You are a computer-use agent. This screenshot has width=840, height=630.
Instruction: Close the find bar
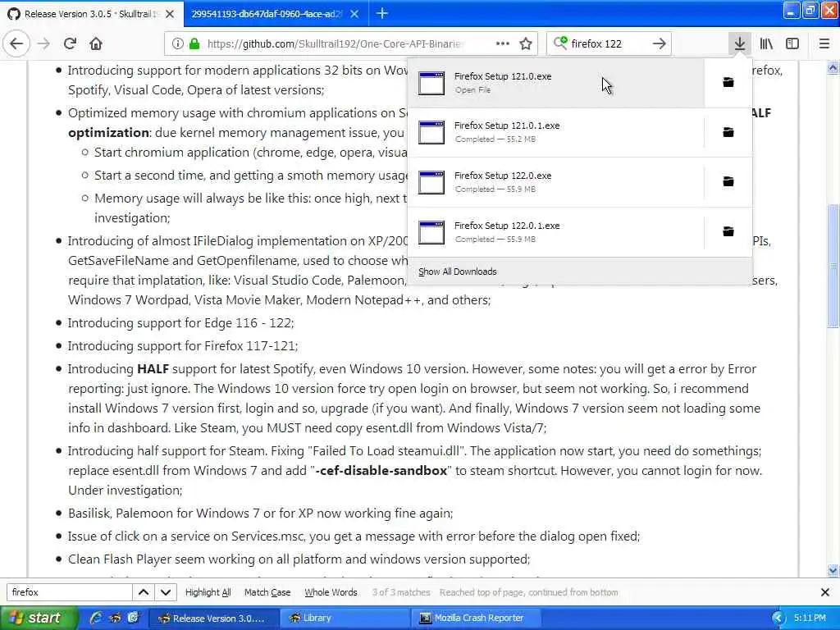tap(825, 592)
